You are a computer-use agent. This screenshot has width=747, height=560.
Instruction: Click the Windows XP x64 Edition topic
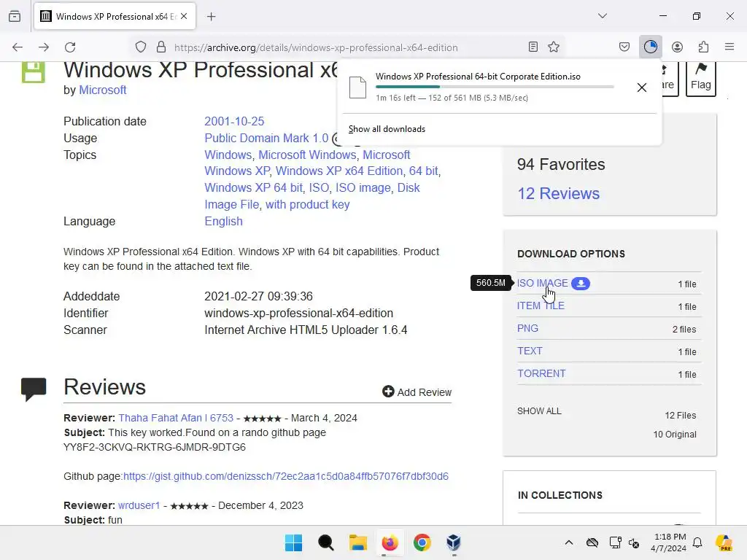point(339,171)
